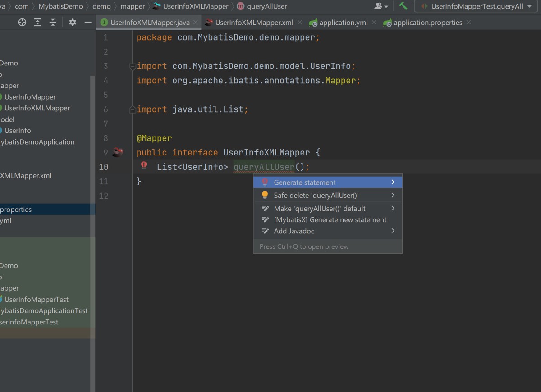541x392 pixels.
Task: Open UserInfoMapperTest.queryAll run configuration dropdown
Action: click(476, 6)
